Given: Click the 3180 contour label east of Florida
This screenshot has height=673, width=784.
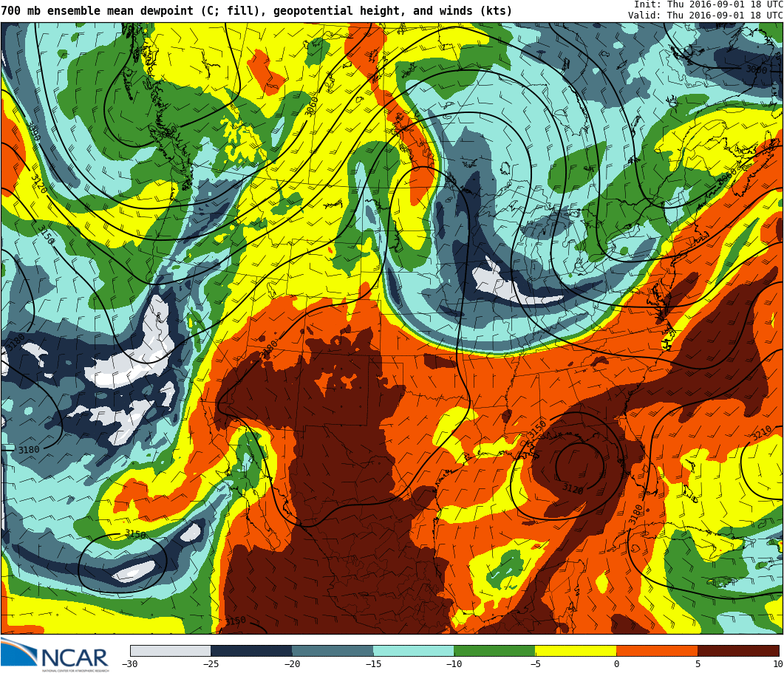Looking at the screenshot, I should (x=637, y=514).
